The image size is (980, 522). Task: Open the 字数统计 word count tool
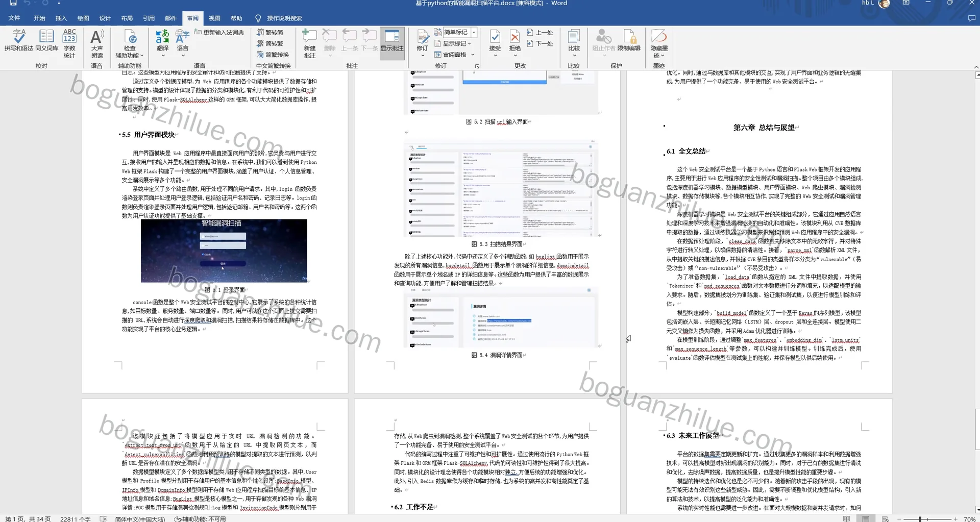point(69,43)
